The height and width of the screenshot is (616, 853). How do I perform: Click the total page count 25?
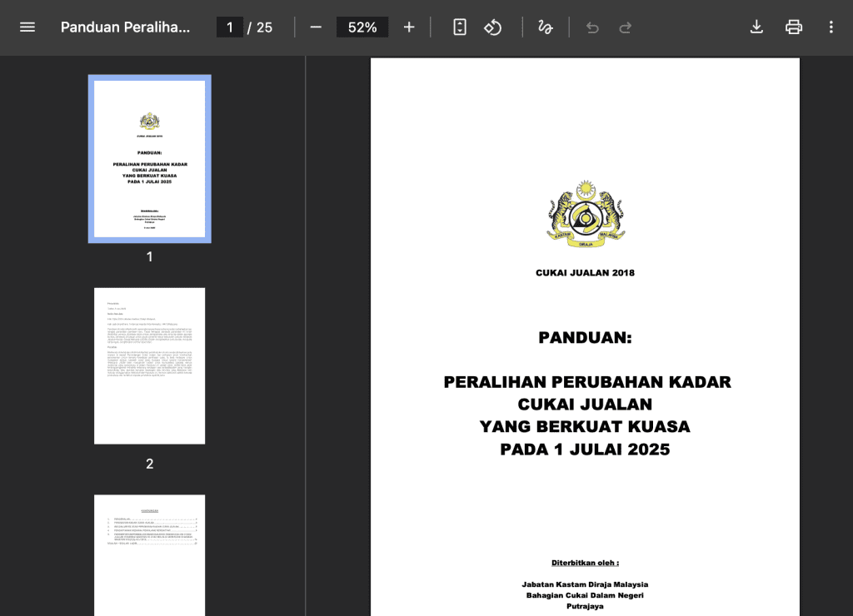click(264, 27)
